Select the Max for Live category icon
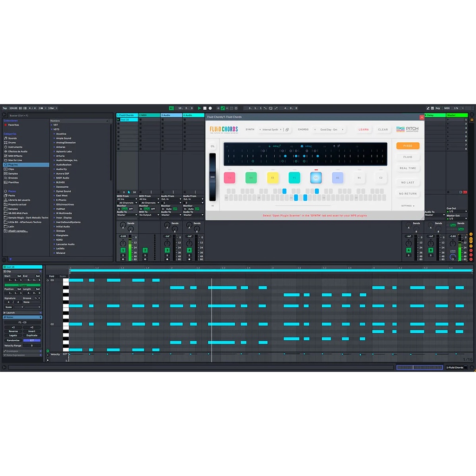Screen dimensions: 476x476 [x=6, y=160]
